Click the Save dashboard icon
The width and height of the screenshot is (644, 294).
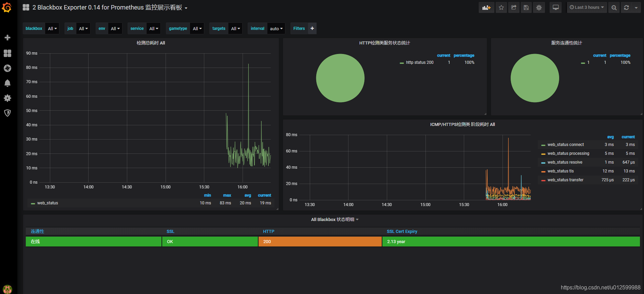pos(526,7)
